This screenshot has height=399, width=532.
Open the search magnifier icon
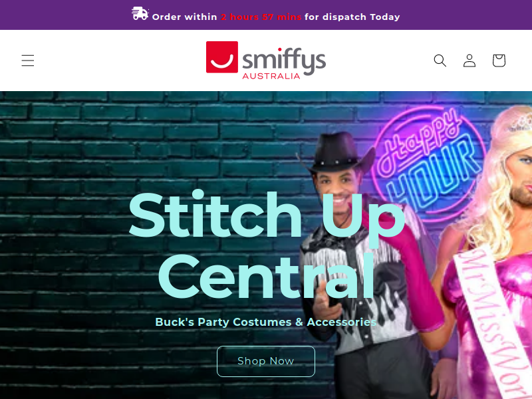[440, 61]
